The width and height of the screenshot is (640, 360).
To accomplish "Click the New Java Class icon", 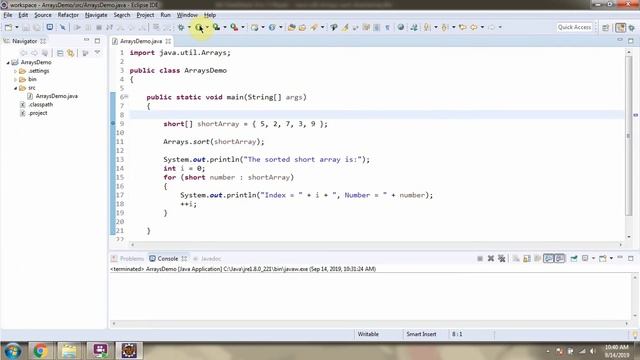I will [272, 27].
